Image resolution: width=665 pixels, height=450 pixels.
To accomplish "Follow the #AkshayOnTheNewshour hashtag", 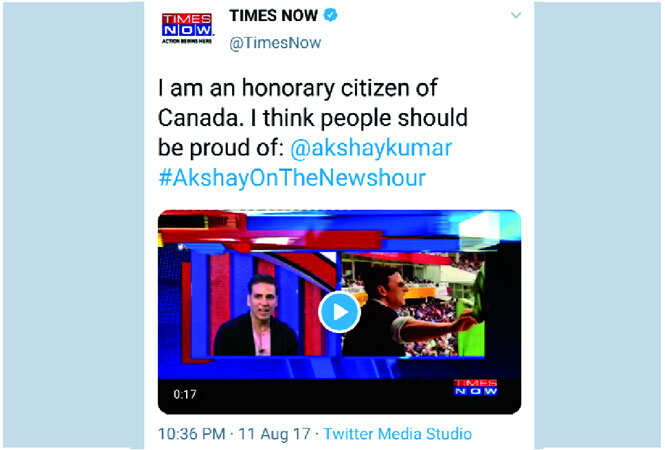I will (x=292, y=178).
